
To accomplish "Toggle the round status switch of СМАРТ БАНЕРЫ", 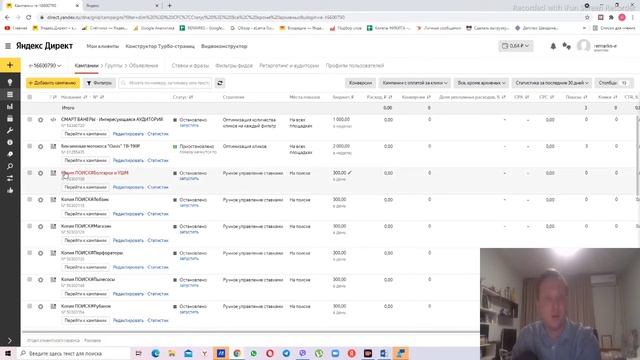I will pos(40,120).
